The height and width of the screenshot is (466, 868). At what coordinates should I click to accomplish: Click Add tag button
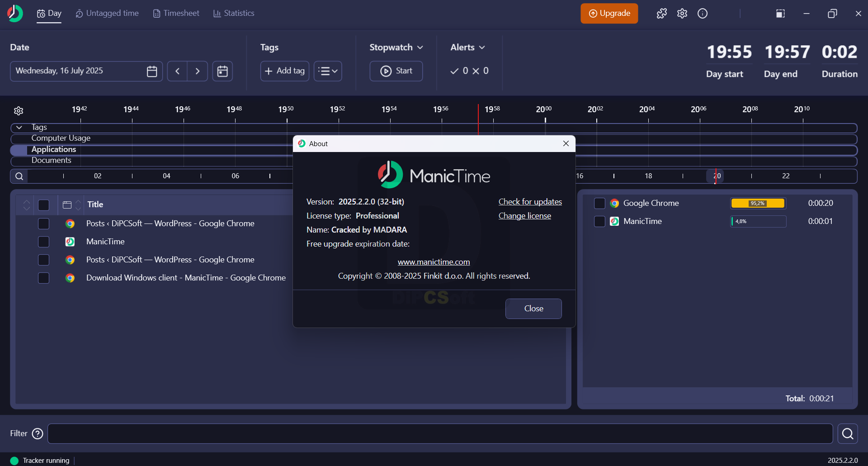[284, 71]
